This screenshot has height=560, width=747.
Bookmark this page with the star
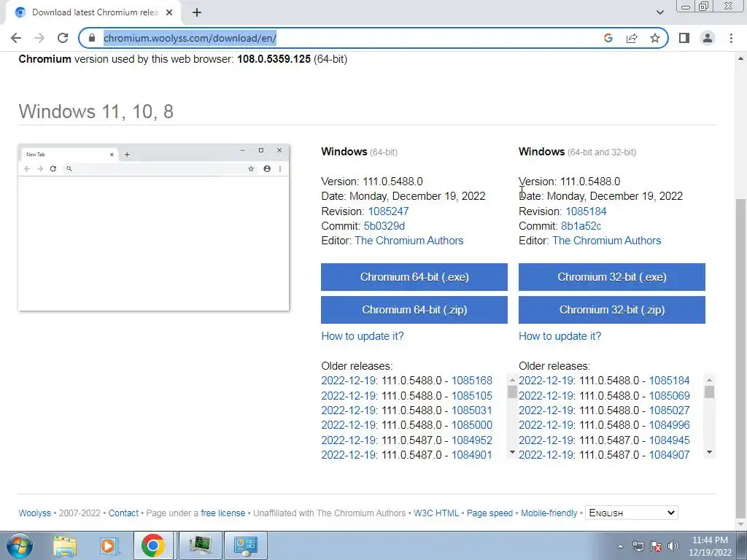(x=655, y=38)
